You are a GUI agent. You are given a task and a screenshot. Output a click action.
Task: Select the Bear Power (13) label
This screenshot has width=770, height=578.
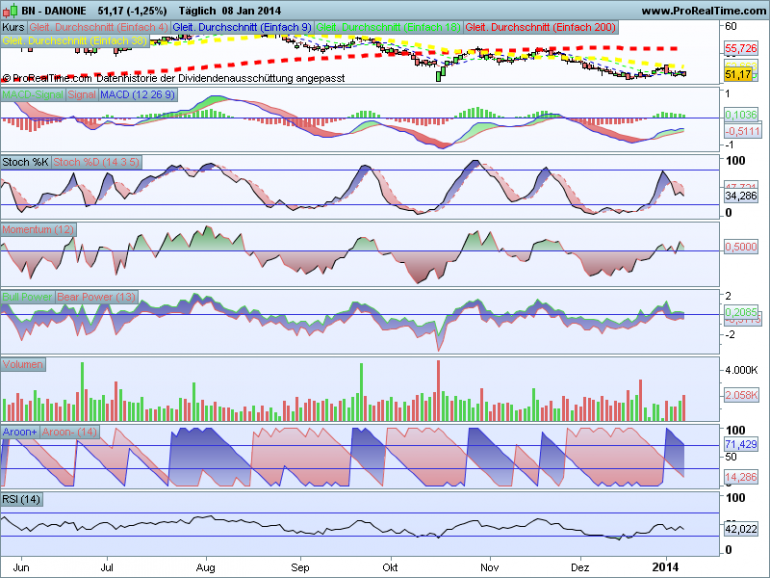(x=96, y=297)
